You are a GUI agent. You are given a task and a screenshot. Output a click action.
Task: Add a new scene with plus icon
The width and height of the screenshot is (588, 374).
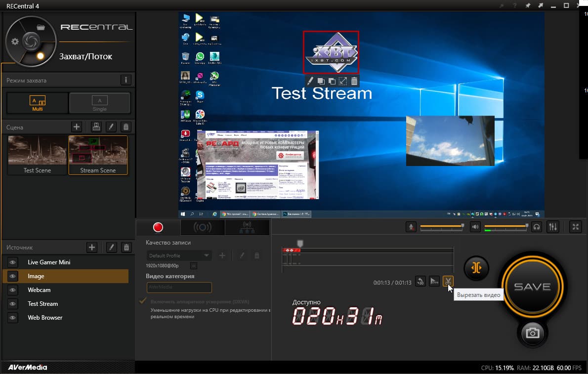click(77, 127)
